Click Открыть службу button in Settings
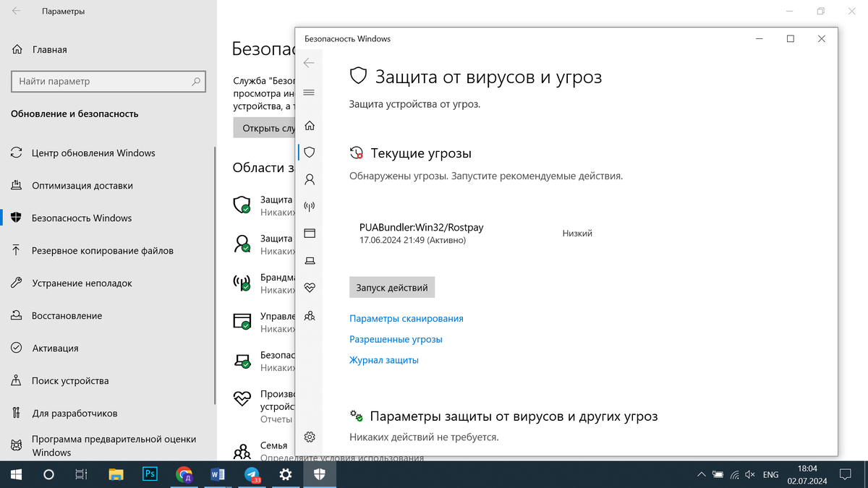The width and height of the screenshot is (868, 488). tap(264, 128)
